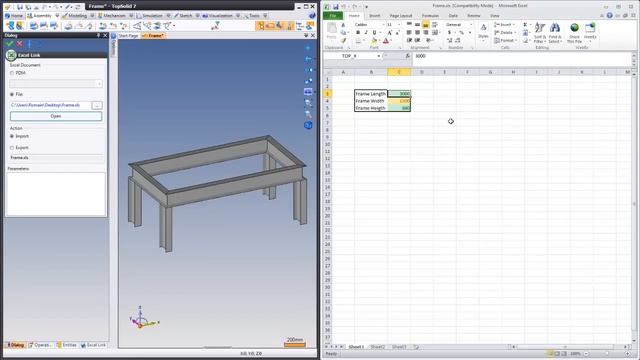The width and height of the screenshot is (640, 360).
Task: Switch to the Excel Link panel tab at bottom
Action: [93, 345]
